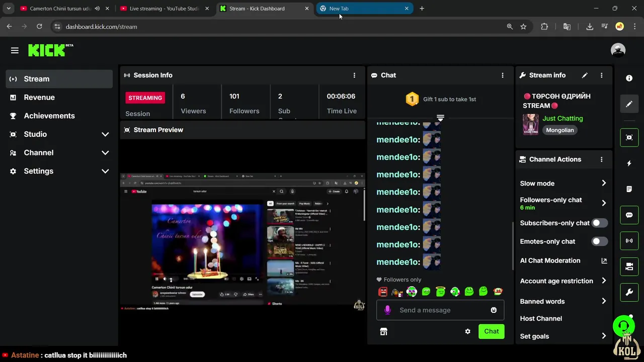The image size is (644, 362).
Task: Click the wrench icon in right rail
Action: (629, 292)
